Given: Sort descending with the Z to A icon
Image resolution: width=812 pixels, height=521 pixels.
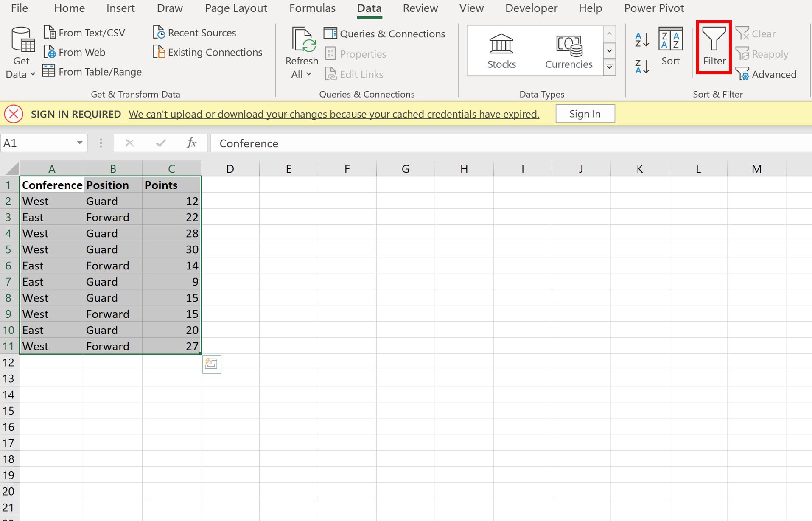Looking at the screenshot, I should click(642, 67).
